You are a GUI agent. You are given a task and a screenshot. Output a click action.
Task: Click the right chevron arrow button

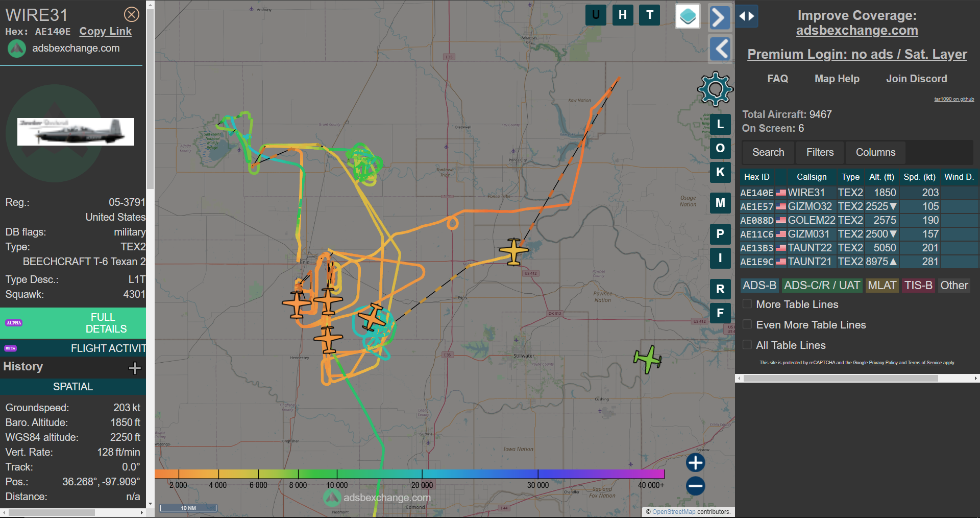tap(719, 18)
